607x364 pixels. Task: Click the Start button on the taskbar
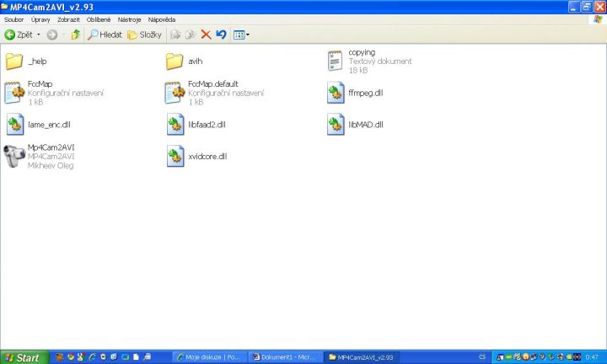(24, 357)
